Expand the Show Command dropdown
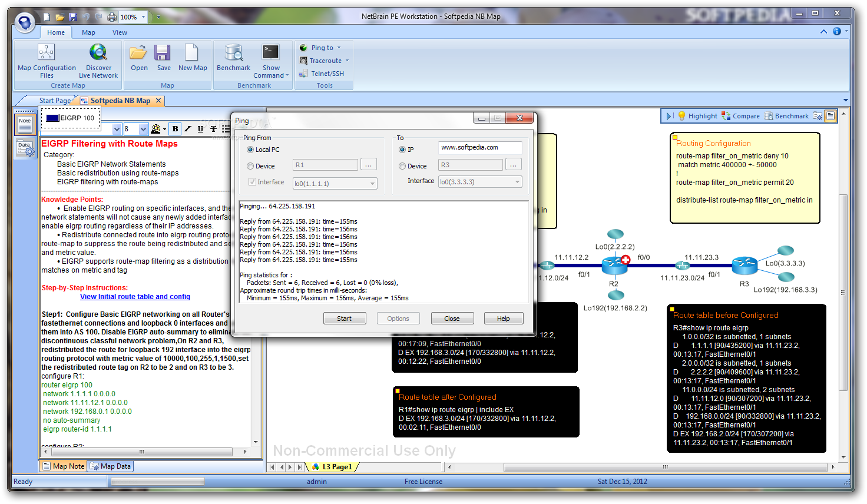Image resolution: width=867 pixels, height=504 pixels. click(287, 75)
